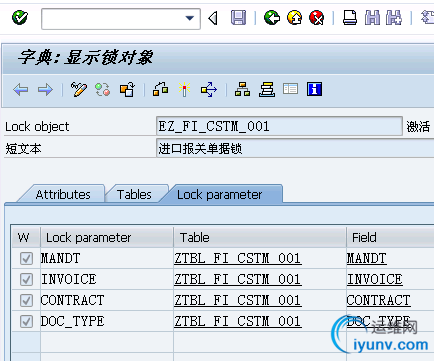Click the DOC_TYPE lock parameter cell
Viewport: 434px width, 361px height.
click(107, 322)
